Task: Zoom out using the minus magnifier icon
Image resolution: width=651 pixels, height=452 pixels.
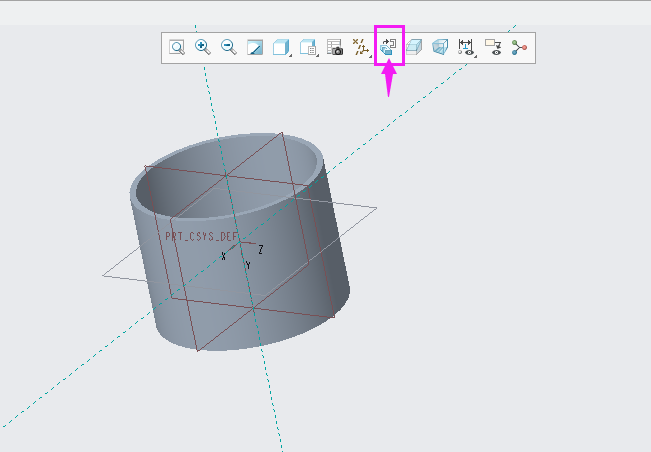Action: (x=228, y=47)
